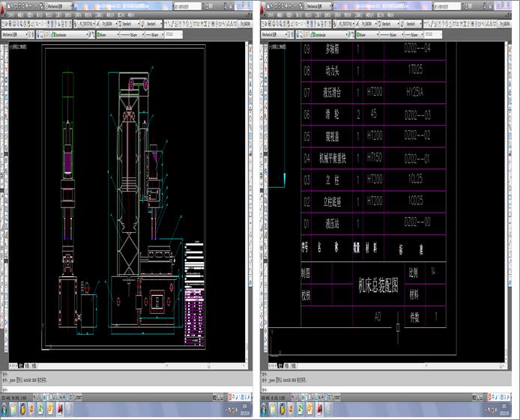Open the ByLayer color swatch dropdown in left window
The image size is (520, 420).
pos(108,34)
